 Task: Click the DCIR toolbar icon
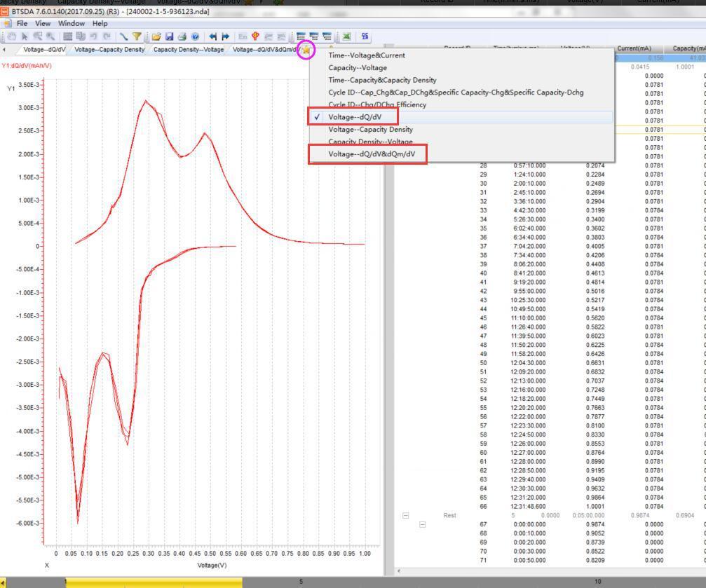click(x=365, y=36)
